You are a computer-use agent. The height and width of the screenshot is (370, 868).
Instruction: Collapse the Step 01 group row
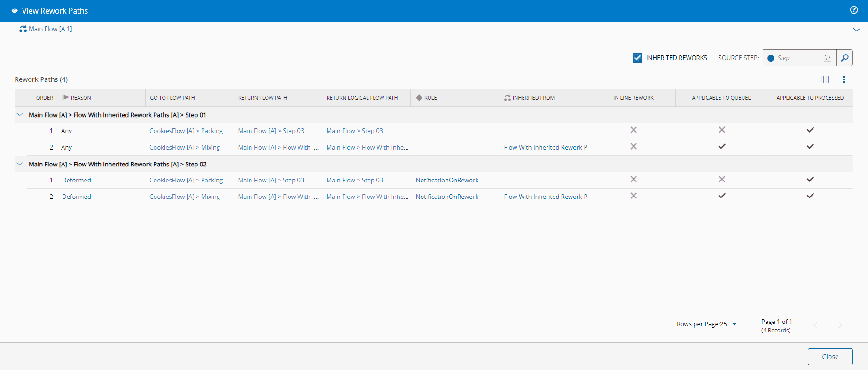pyautogui.click(x=20, y=115)
